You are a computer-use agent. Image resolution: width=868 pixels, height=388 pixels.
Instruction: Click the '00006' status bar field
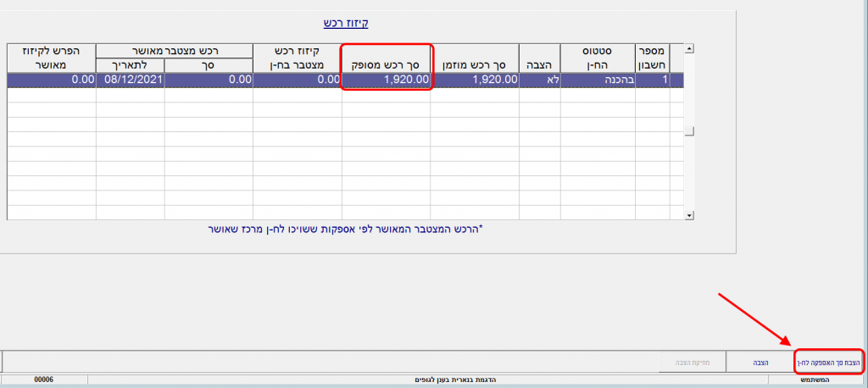click(44, 380)
